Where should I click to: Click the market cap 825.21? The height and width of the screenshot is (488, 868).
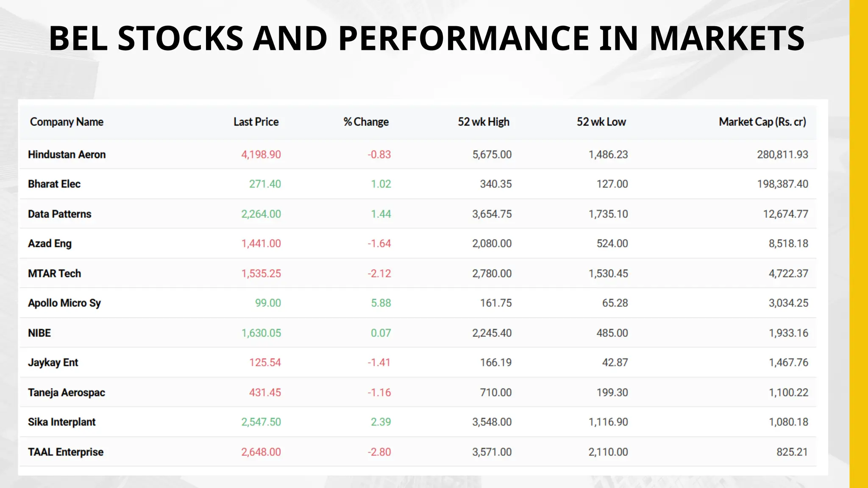click(x=792, y=452)
